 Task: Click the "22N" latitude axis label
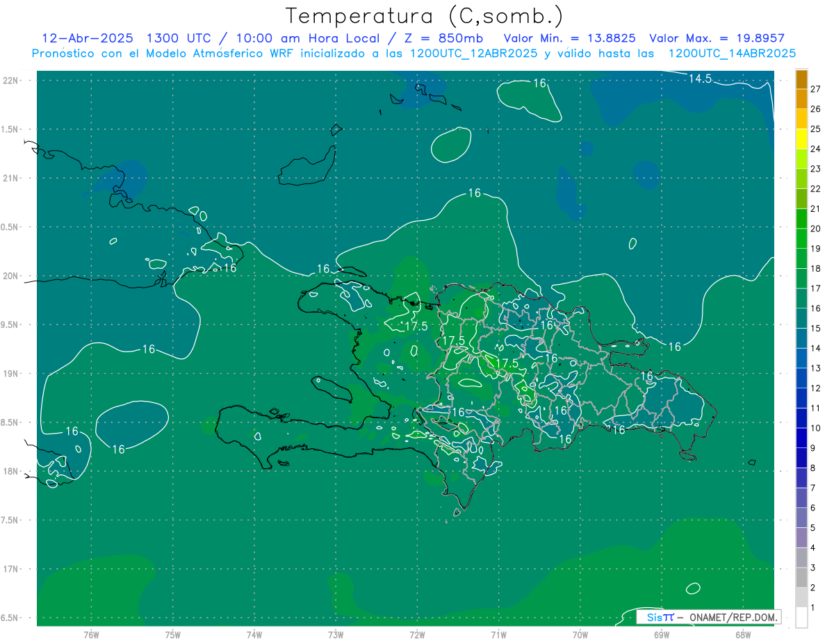coord(11,80)
